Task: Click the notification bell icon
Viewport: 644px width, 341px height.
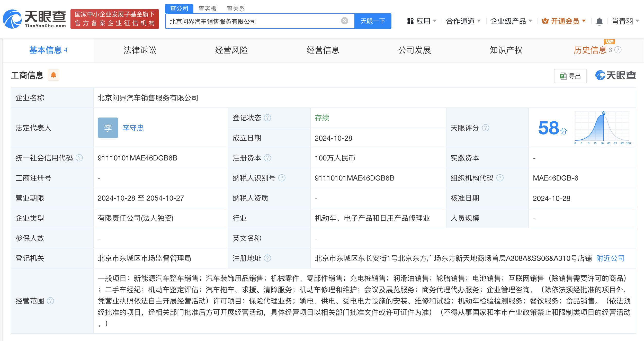Action: pos(599,21)
